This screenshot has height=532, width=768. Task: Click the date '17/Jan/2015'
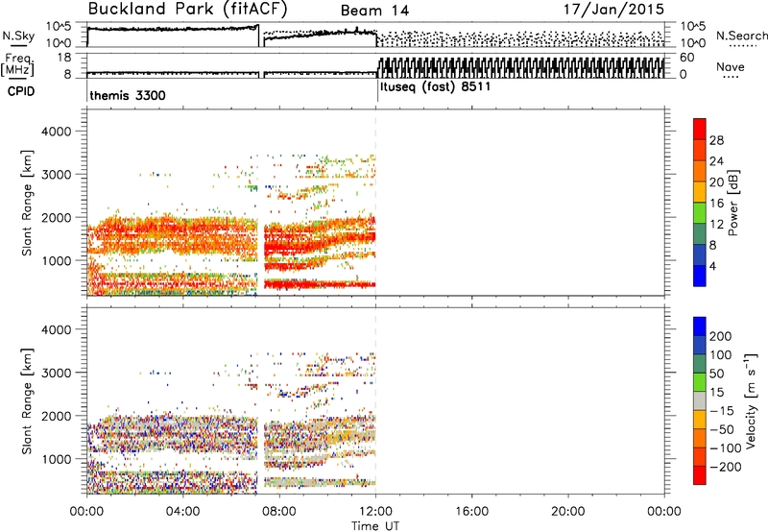(x=613, y=10)
